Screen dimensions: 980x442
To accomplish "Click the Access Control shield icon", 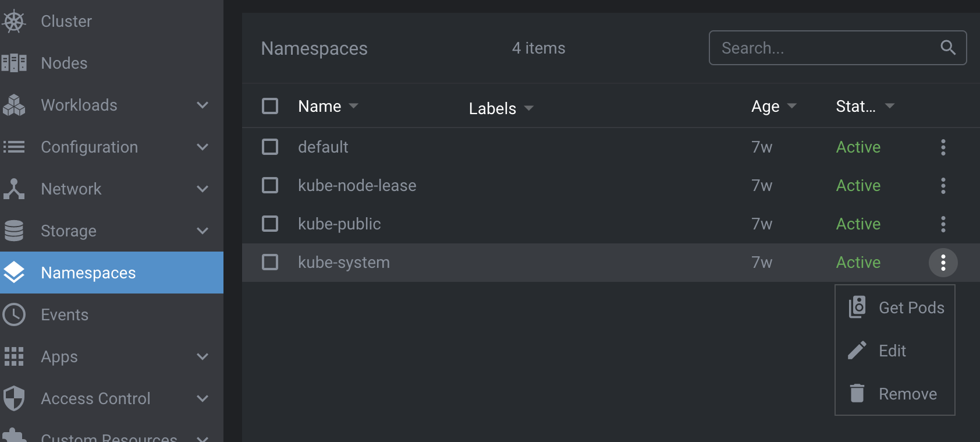I will click(15, 398).
